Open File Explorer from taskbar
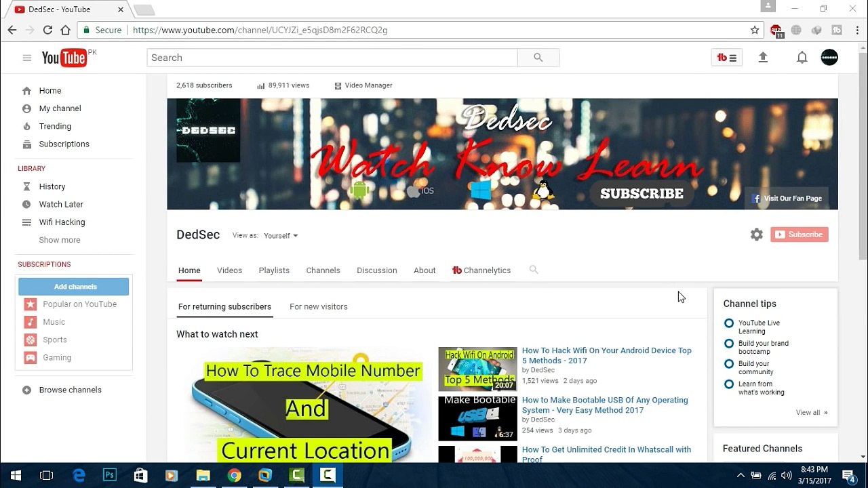The width and height of the screenshot is (868, 488). coord(203,476)
